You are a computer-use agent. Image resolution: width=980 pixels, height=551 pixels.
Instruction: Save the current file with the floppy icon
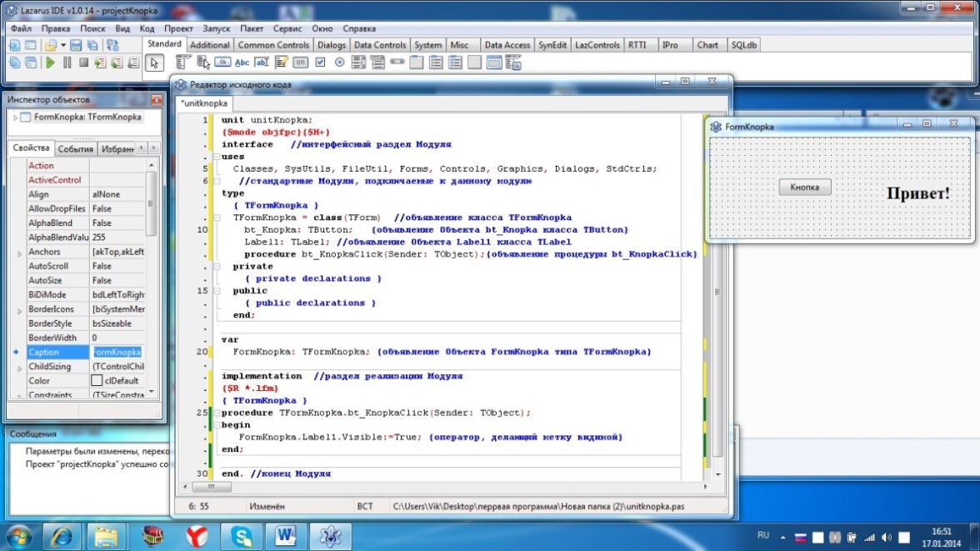pyautogui.click(x=76, y=45)
